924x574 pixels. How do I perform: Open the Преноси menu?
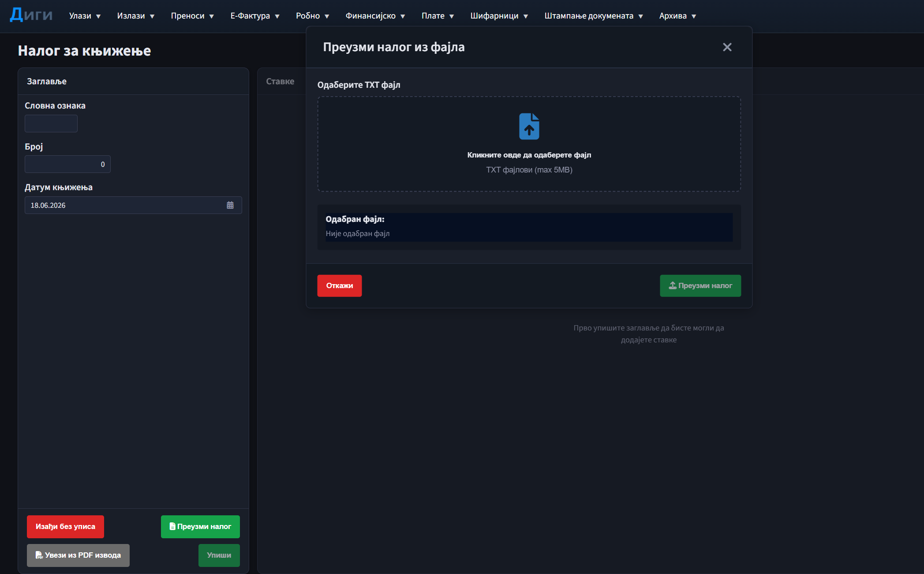click(192, 16)
